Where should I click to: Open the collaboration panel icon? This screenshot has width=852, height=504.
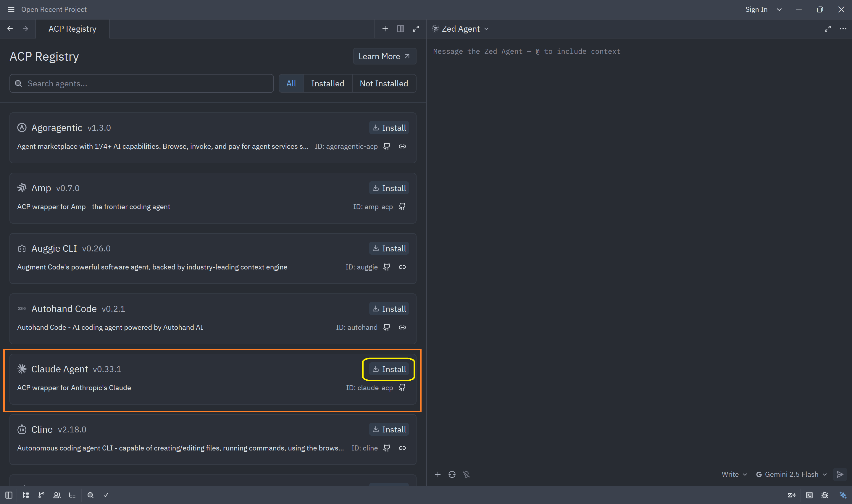pyautogui.click(x=57, y=495)
